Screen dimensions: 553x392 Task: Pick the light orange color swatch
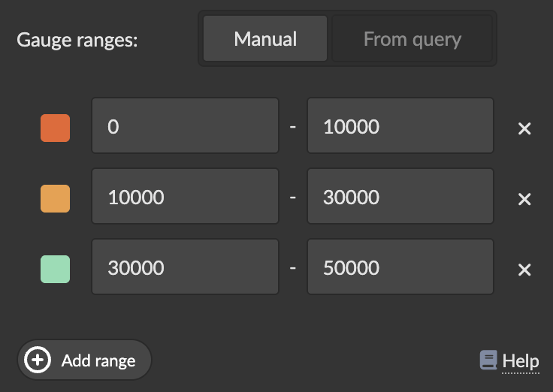click(x=55, y=198)
